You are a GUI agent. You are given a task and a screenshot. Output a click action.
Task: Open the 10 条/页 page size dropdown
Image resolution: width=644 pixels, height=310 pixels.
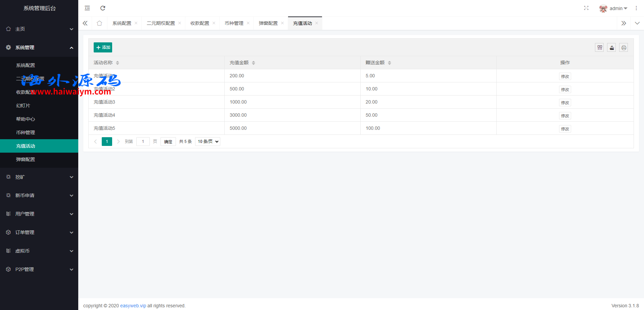point(208,142)
